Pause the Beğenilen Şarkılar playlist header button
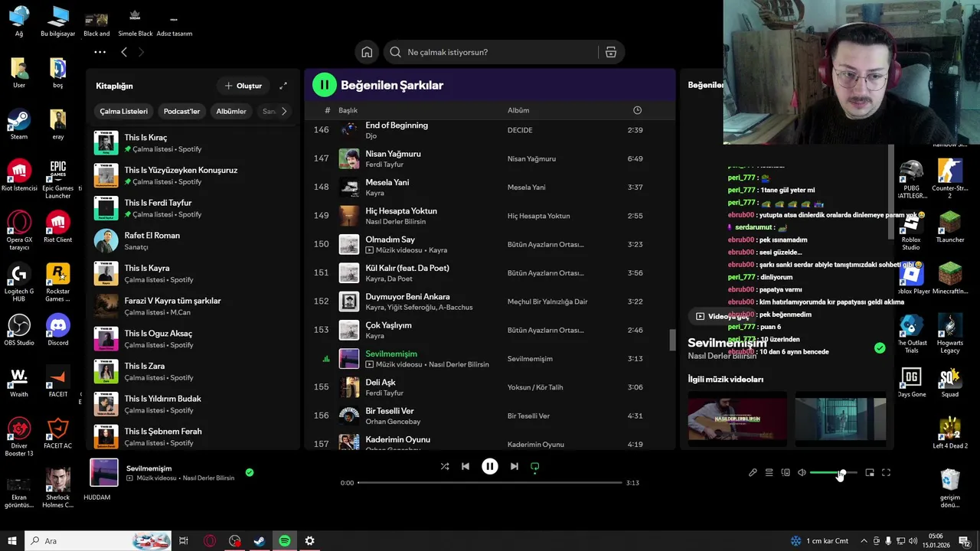 [x=325, y=85]
